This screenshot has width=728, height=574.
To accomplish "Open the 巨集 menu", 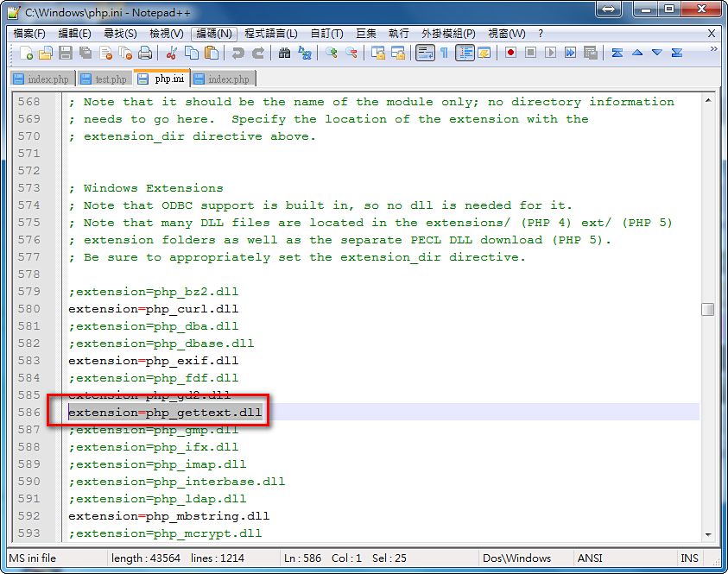I will point(366,34).
